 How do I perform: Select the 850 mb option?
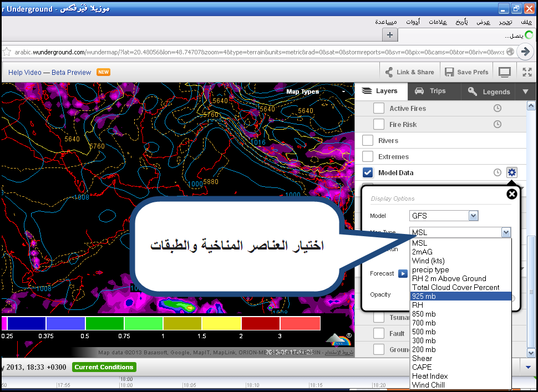[461, 314]
